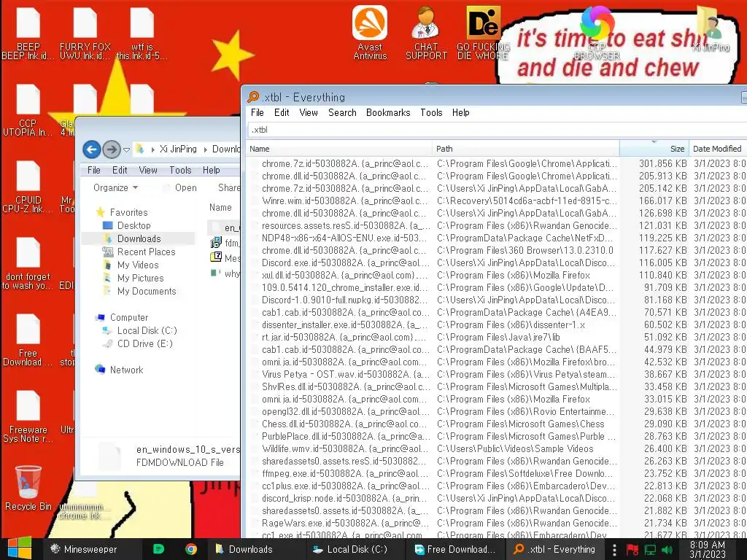The width and height of the screenshot is (747, 560).
Task: Open CCP BROWSER desktop icon
Action: pyautogui.click(x=597, y=32)
